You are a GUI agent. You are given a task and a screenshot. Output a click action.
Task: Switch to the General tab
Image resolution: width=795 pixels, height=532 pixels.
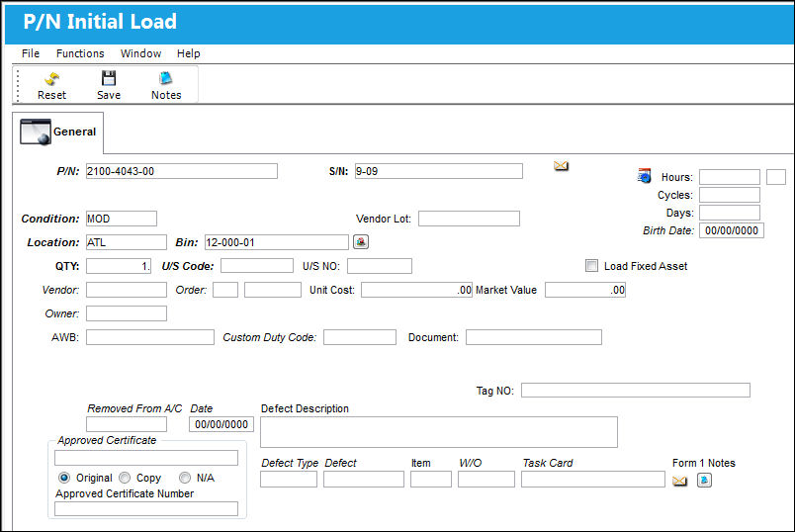tap(58, 132)
